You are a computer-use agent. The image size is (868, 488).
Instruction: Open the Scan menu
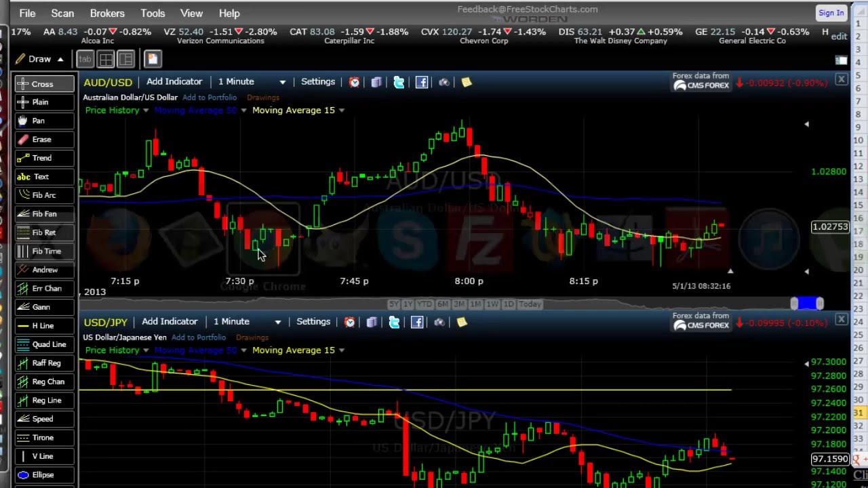62,13
